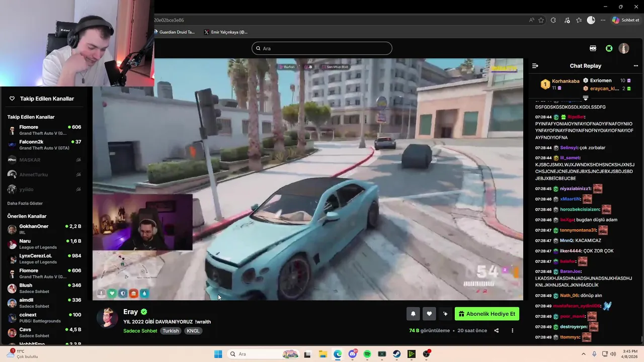Click the sparkle icon beside the heart
Image resolution: width=644 pixels, height=362 pixels.
tap(445, 314)
